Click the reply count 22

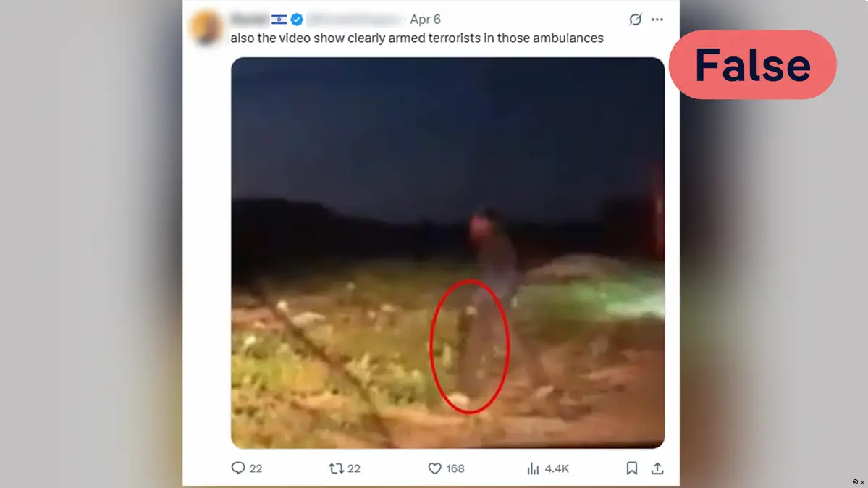(x=256, y=468)
